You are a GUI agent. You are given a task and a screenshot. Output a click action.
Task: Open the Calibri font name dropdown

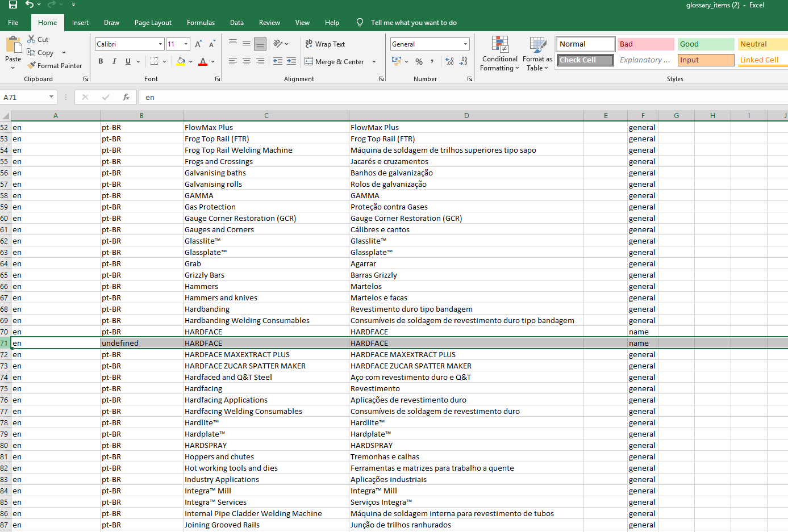point(161,44)
